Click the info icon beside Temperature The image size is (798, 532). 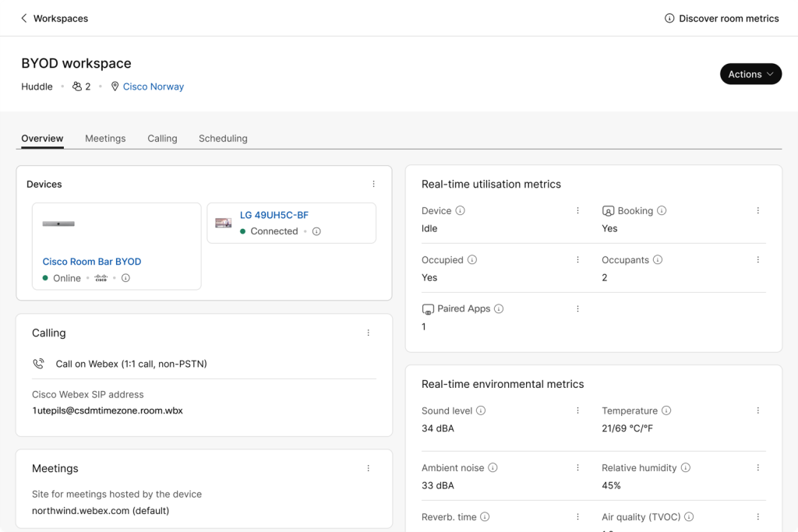tap(666, 411)
